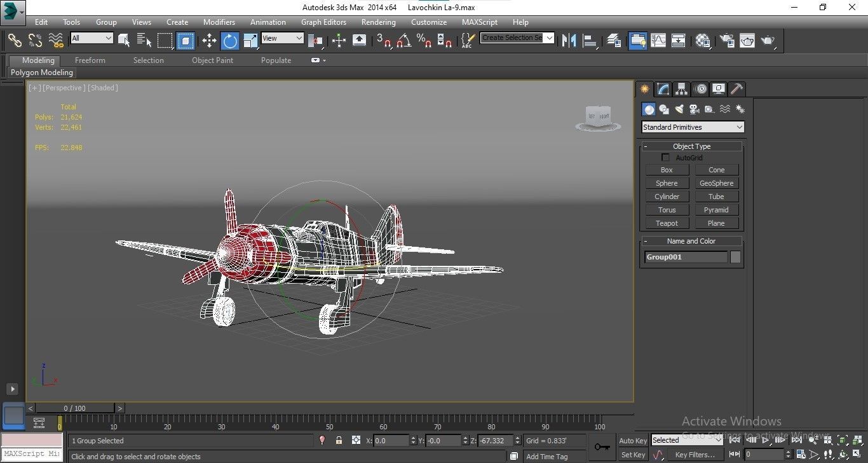Open the Modify command panel tab

(663, 89)
